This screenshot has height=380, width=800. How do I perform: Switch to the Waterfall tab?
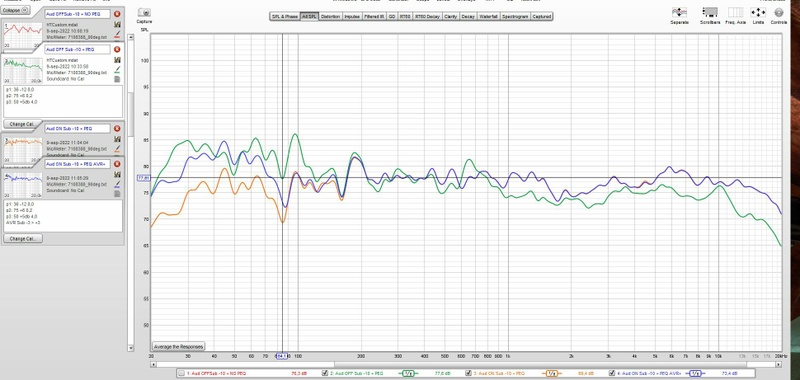[488, 17]
